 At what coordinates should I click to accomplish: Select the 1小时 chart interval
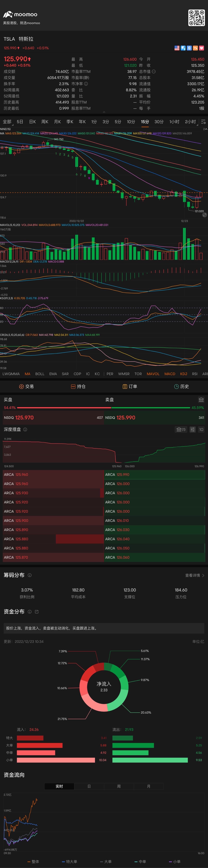174,122
